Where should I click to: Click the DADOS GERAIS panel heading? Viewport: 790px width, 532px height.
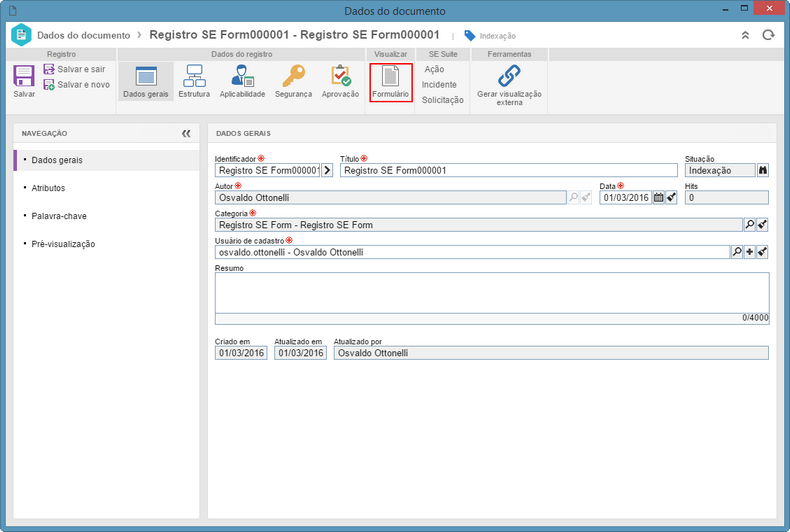coord(243,134)
